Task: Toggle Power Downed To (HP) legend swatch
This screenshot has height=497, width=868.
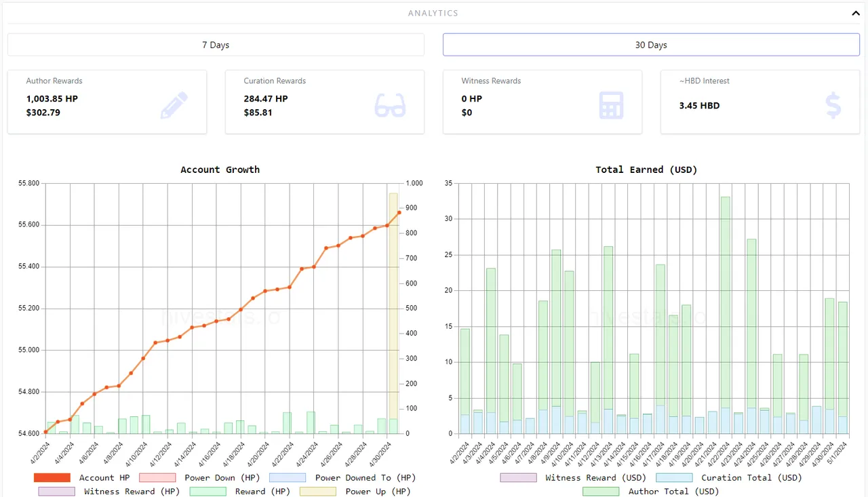Action: click(288, 477)
